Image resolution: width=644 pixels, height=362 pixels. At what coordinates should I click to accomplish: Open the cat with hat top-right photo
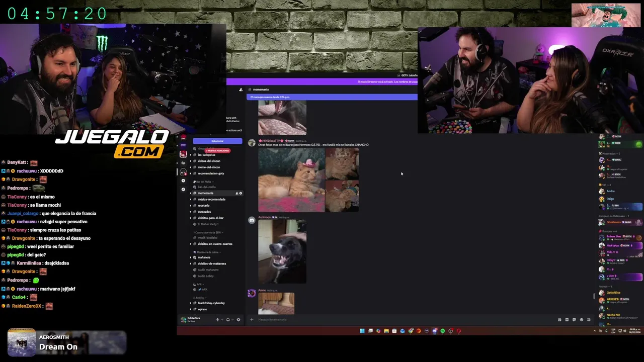[342, 163]
